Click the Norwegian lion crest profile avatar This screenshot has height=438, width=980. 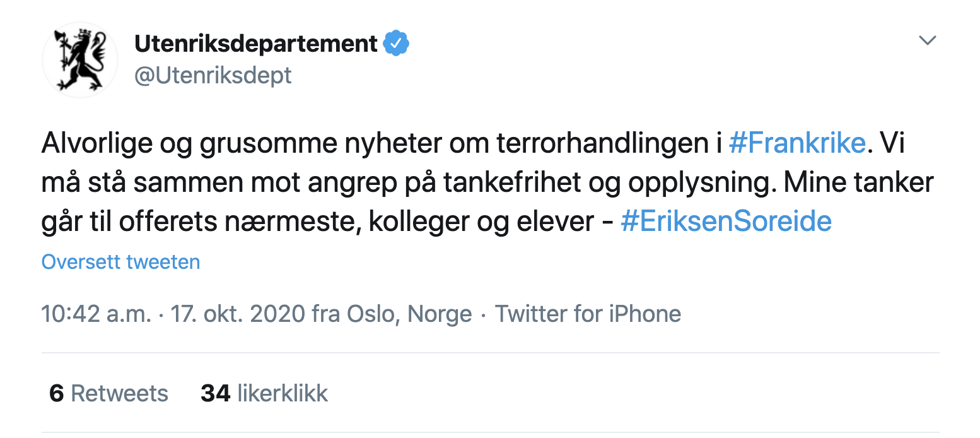click(x=80, y=60)
